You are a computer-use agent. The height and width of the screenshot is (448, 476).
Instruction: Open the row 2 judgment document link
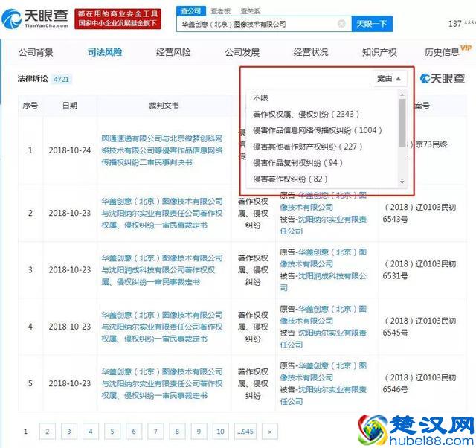pos(162,214)
